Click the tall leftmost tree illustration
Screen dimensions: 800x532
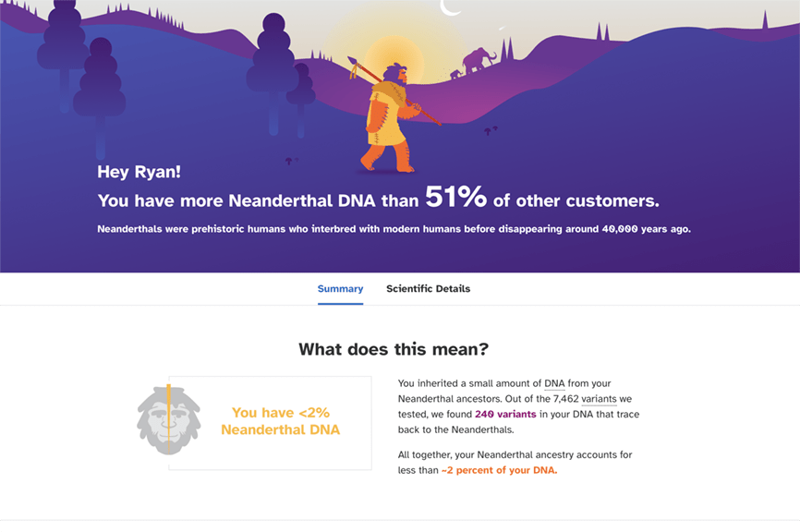coord(63,56)
